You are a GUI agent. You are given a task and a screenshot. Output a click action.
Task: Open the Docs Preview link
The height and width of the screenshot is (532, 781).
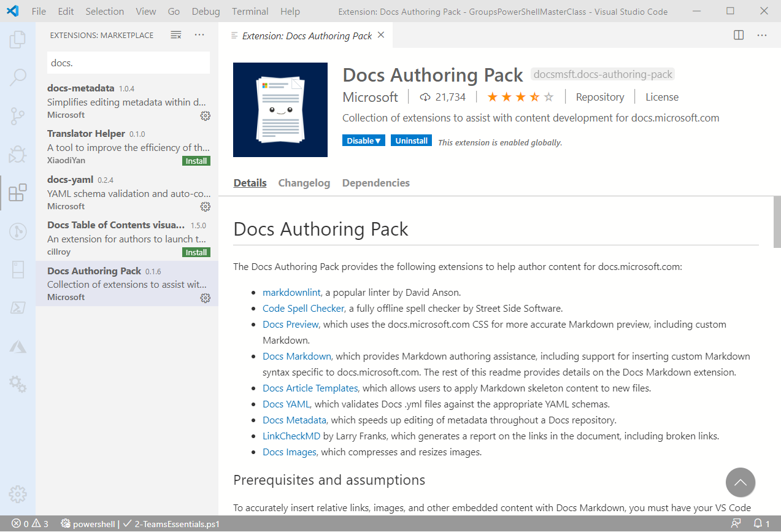[x=291, y=324]
